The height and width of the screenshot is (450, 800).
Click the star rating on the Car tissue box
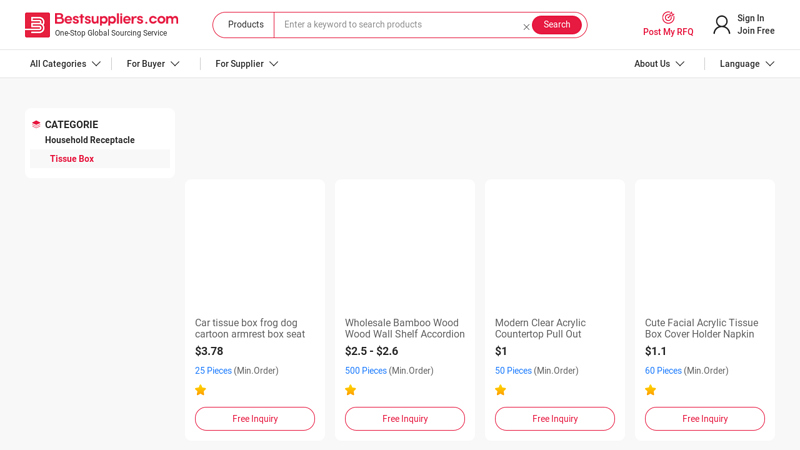[x=201, y=390]
